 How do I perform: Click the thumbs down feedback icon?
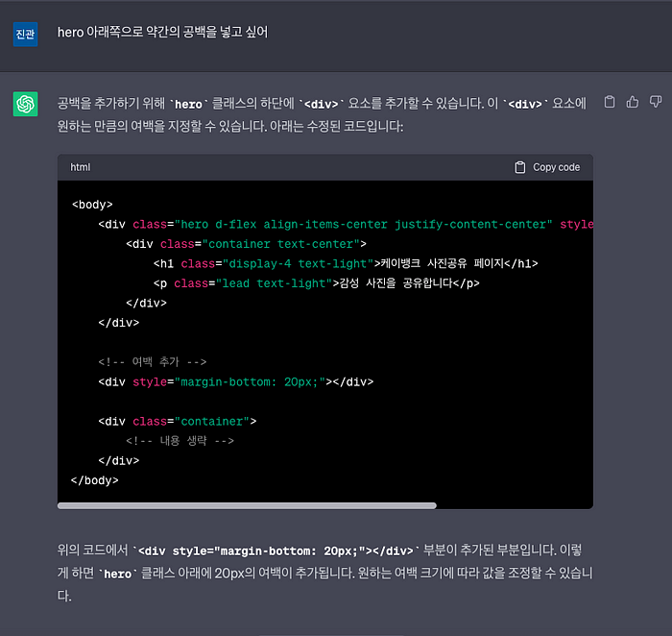point(656,102)
